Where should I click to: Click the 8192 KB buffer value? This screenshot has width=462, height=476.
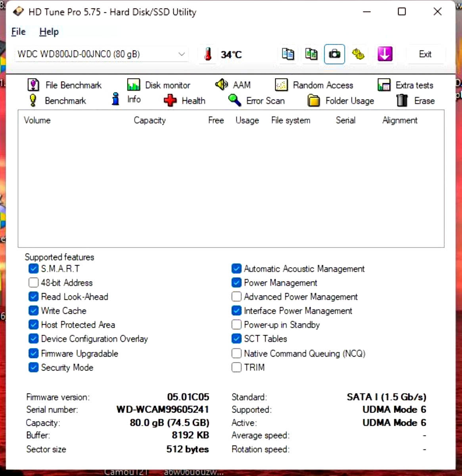tap(190, 435)
